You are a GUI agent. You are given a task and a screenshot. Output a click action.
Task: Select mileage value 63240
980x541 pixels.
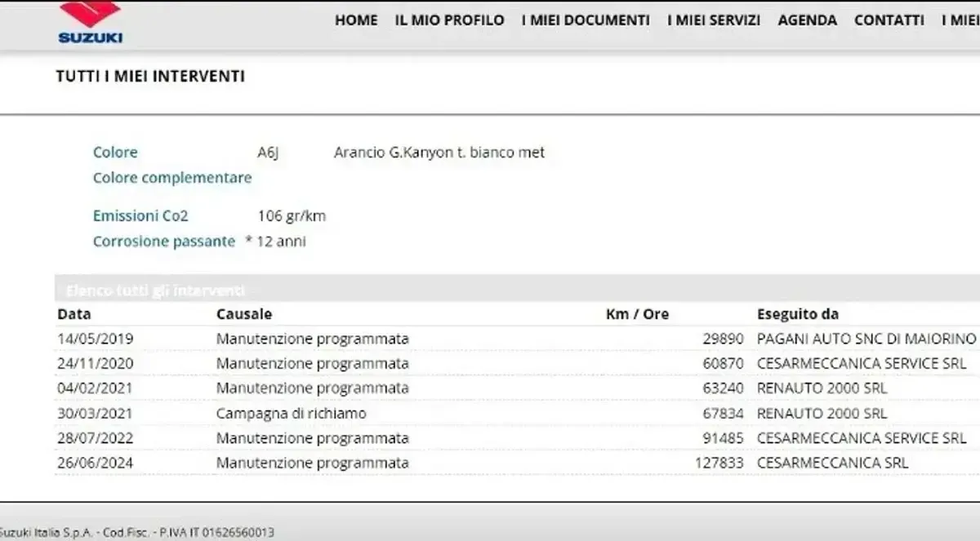click(x=723, y=388)
